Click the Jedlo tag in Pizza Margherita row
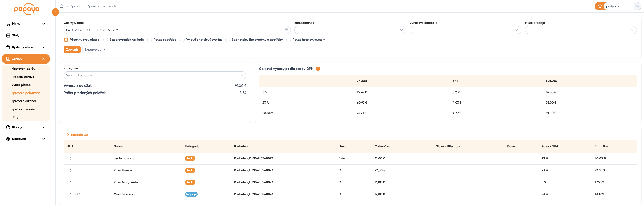 190,182
